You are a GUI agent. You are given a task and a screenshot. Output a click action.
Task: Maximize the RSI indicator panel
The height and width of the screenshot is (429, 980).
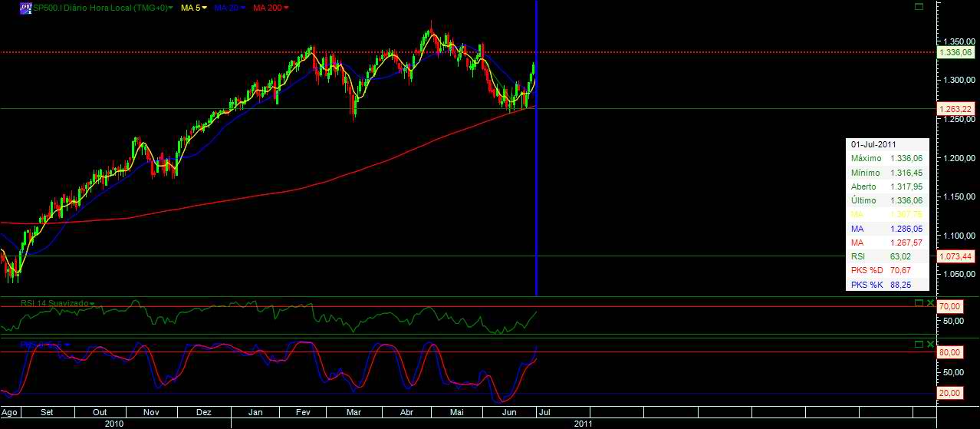pos(919,303)
